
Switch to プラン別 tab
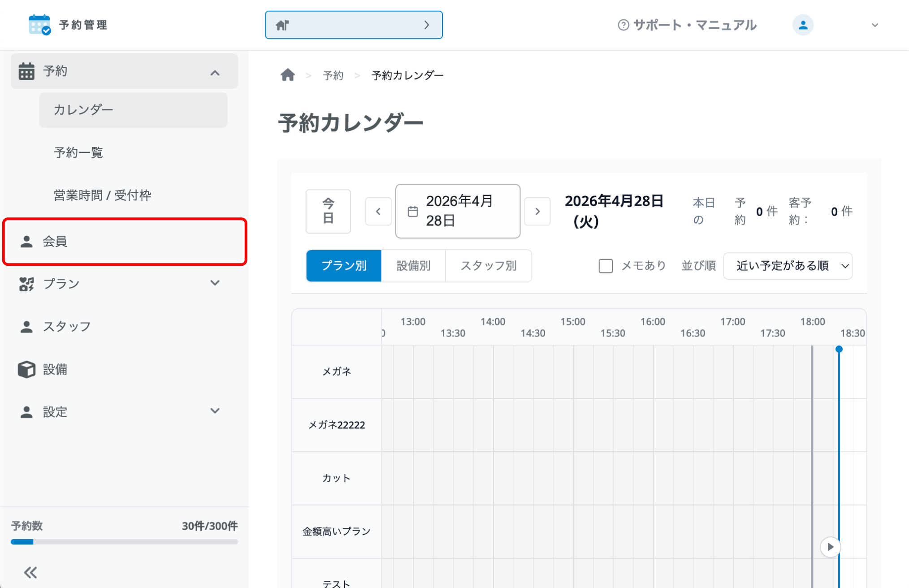point(344,266)
